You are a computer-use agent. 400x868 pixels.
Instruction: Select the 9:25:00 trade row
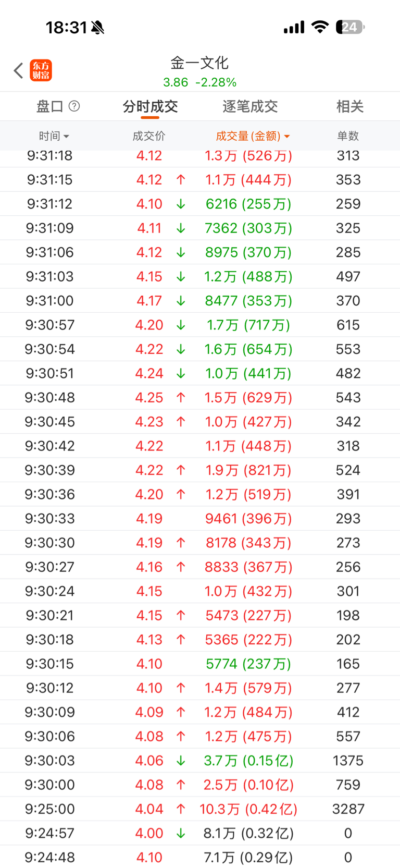tap(200, 809)
